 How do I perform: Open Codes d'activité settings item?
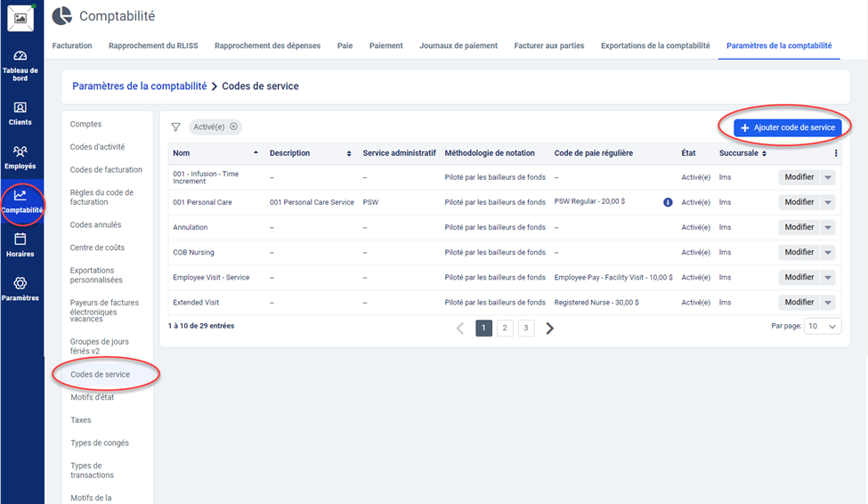point(97,147)
